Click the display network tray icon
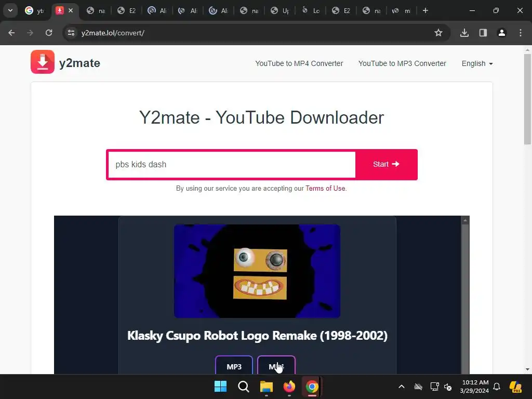 pos(435,387)
